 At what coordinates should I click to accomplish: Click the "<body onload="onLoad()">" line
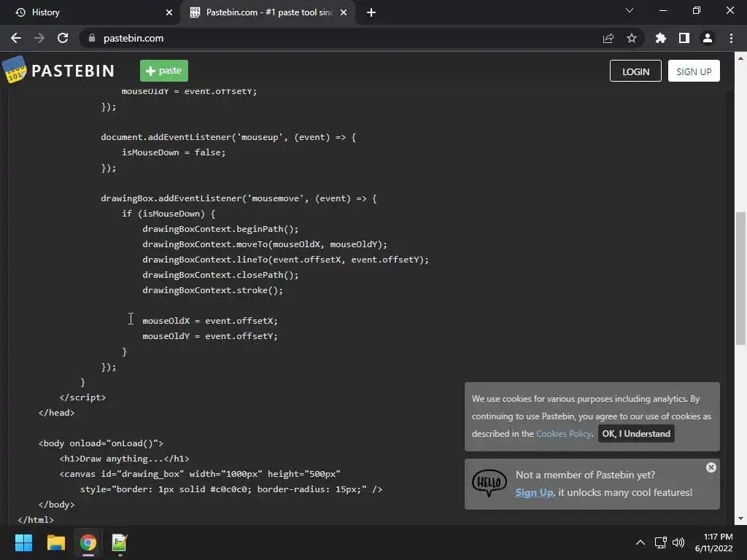click(101, 443)
